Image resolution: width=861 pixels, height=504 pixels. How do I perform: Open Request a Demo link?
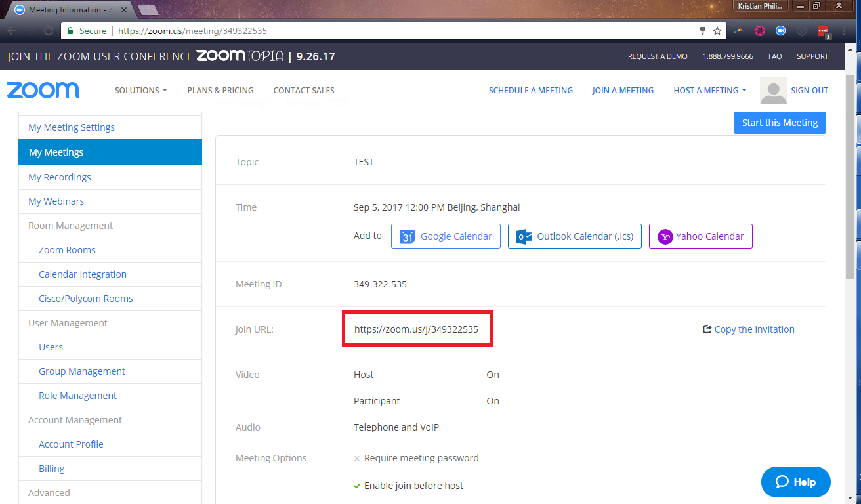click(x=658, y=56)
